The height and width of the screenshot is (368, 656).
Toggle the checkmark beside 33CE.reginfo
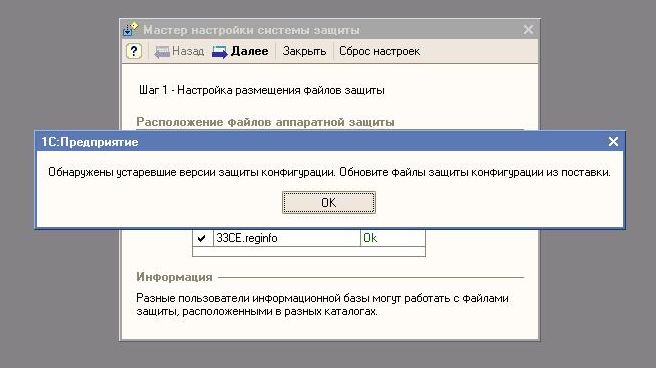click(x=202, y=238)
